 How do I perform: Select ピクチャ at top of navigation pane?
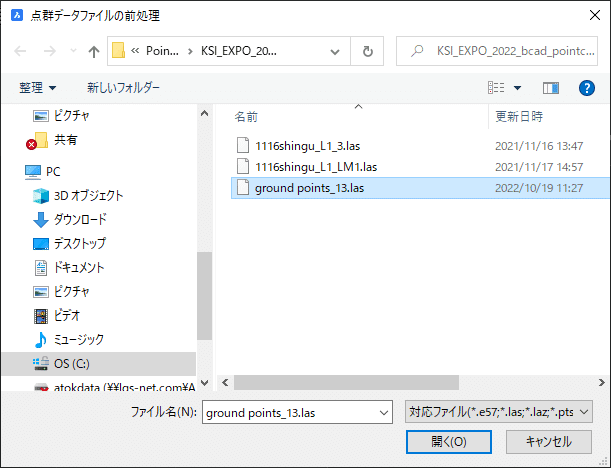click(x=62, y=116)
